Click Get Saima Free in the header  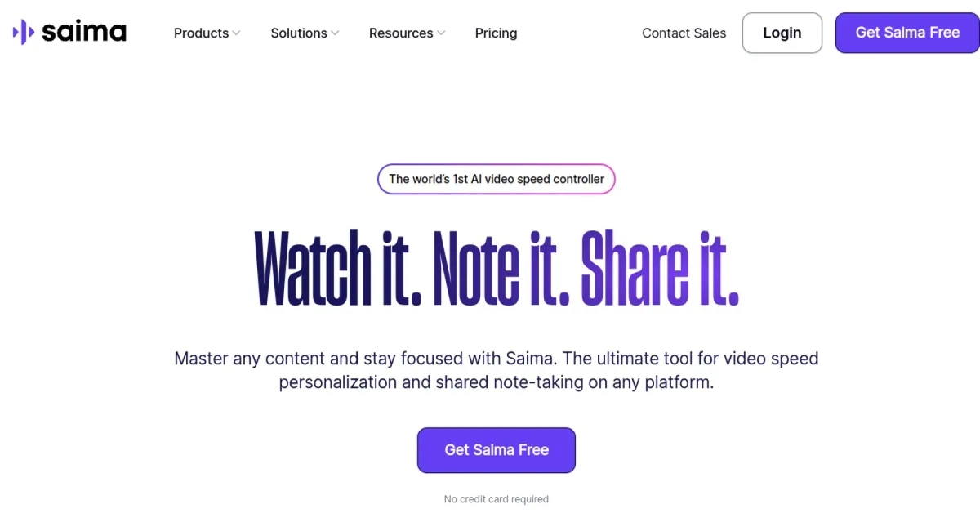click(x=907, y=33)
